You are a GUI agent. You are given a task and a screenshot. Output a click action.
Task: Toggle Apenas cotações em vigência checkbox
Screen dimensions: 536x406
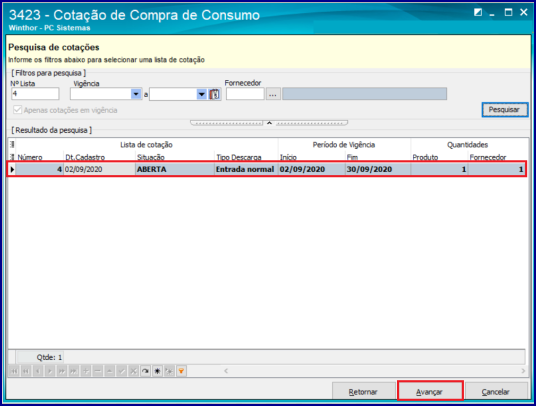[17, 110]
